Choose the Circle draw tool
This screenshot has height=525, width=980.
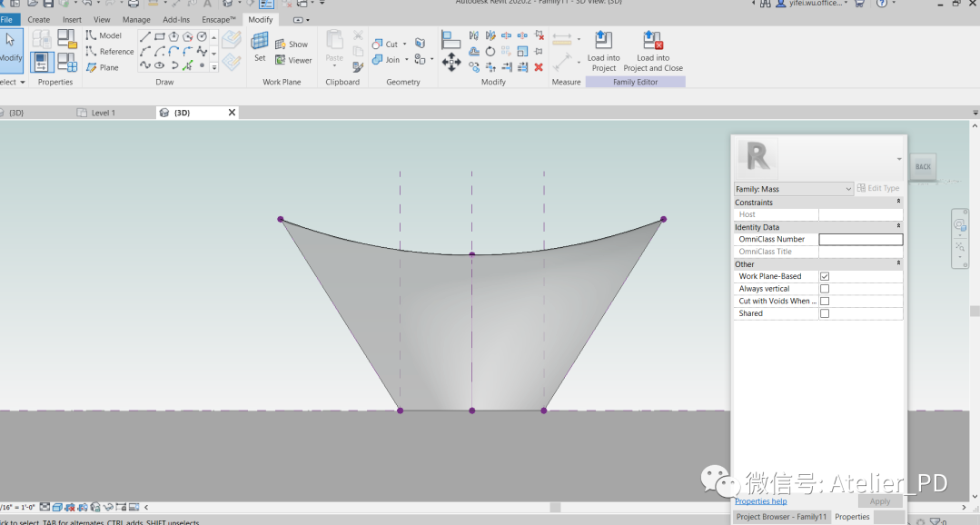click(202, 37)
